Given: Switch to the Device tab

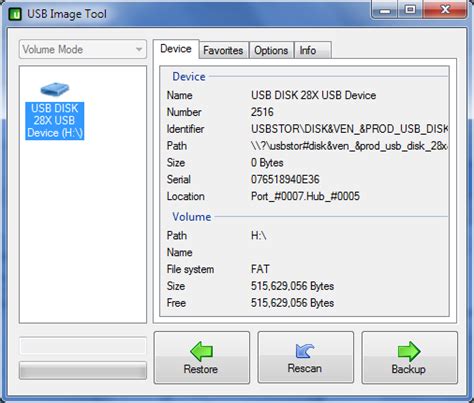Looking at the screenshot, I should tap(176, 49).
